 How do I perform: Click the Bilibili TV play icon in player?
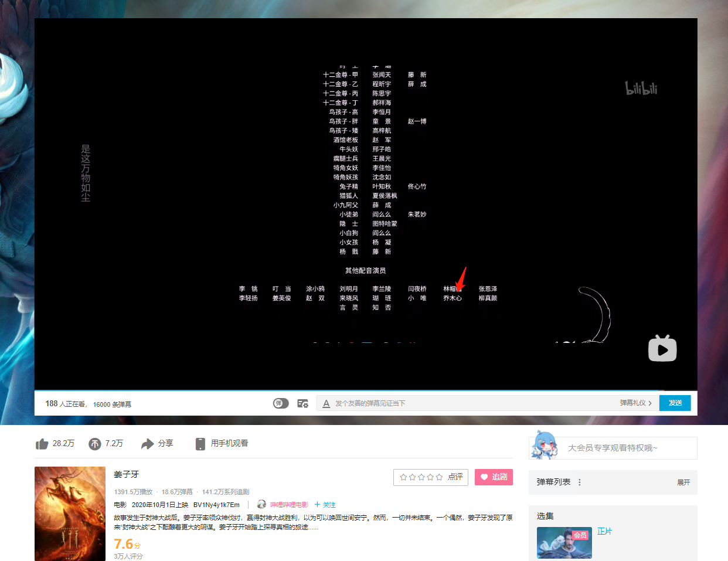pos(662,349)
